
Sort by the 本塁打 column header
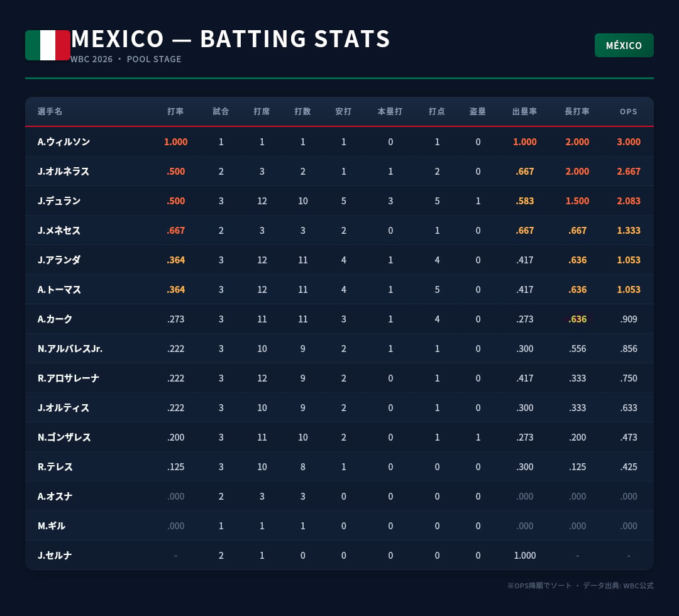(390, 112)
